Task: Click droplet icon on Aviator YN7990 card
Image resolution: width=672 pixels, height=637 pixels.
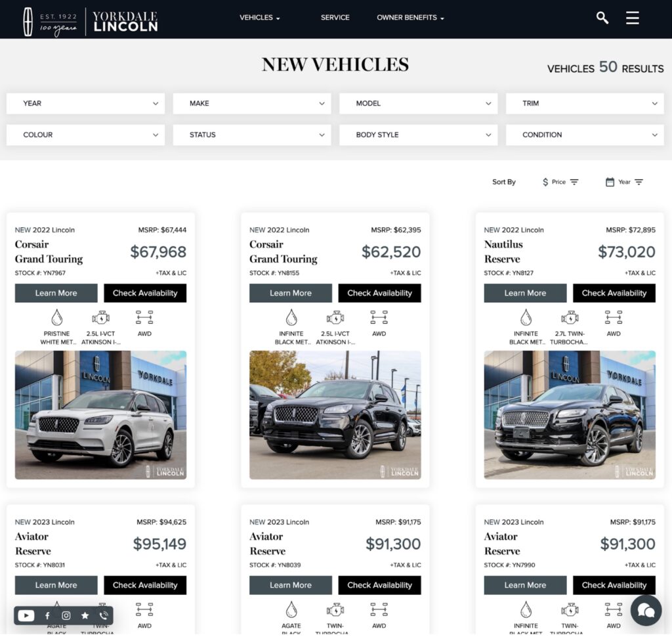Action: click(x=526, y=609)
